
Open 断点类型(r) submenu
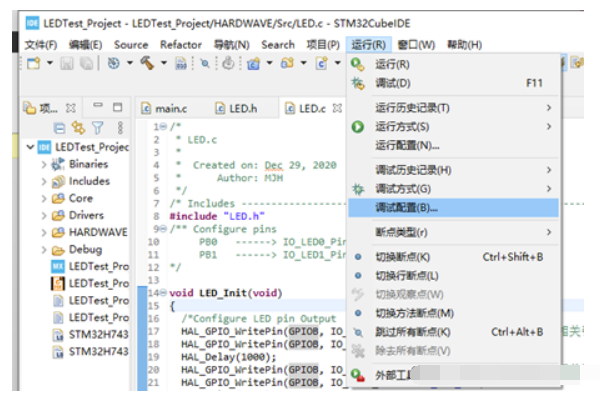coord(453,232)
